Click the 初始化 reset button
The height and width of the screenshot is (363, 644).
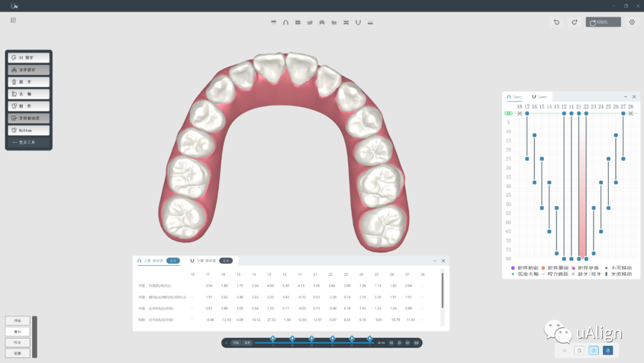point(603,22)
